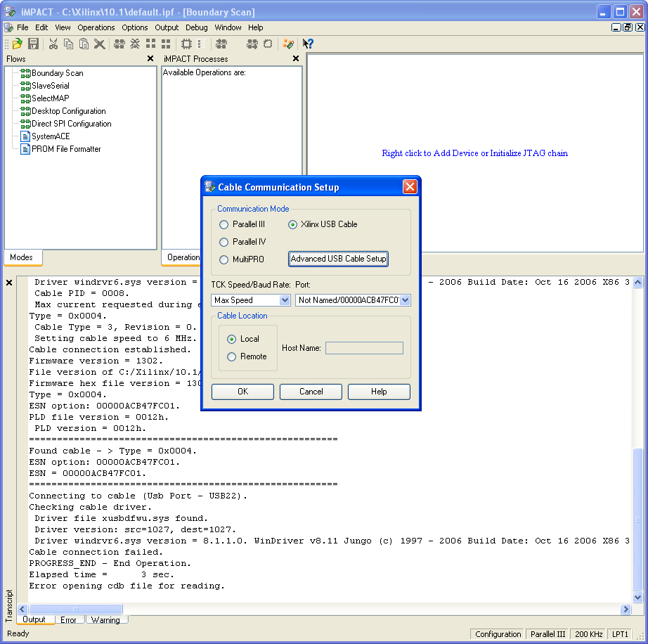Select the SystemACE flow

[x=51, y=136]
